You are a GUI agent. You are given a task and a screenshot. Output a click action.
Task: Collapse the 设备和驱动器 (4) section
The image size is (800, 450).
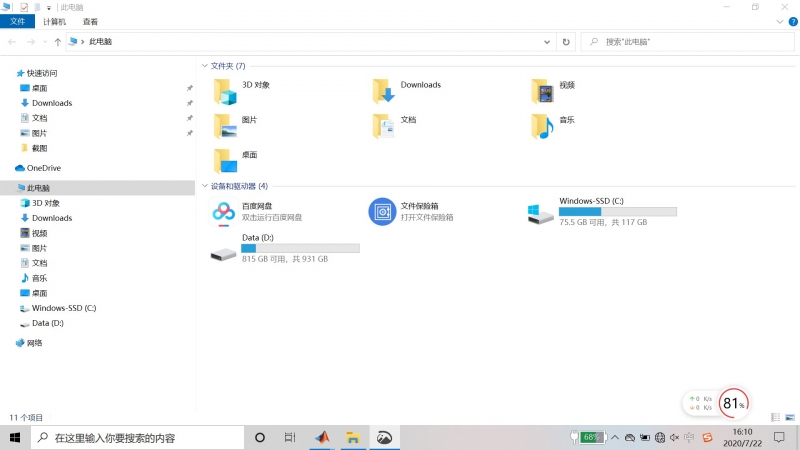click(x=204, y=186)
